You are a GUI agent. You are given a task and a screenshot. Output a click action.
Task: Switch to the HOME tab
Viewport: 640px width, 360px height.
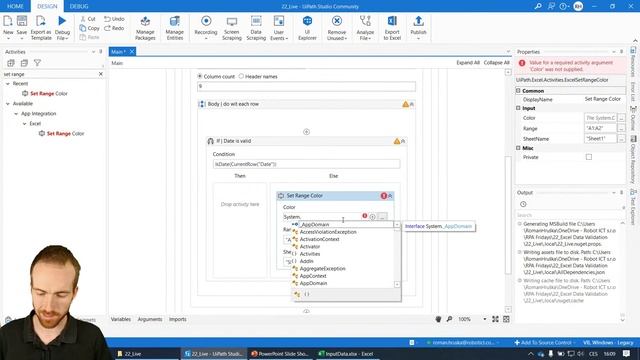click(x=15, y=6)
